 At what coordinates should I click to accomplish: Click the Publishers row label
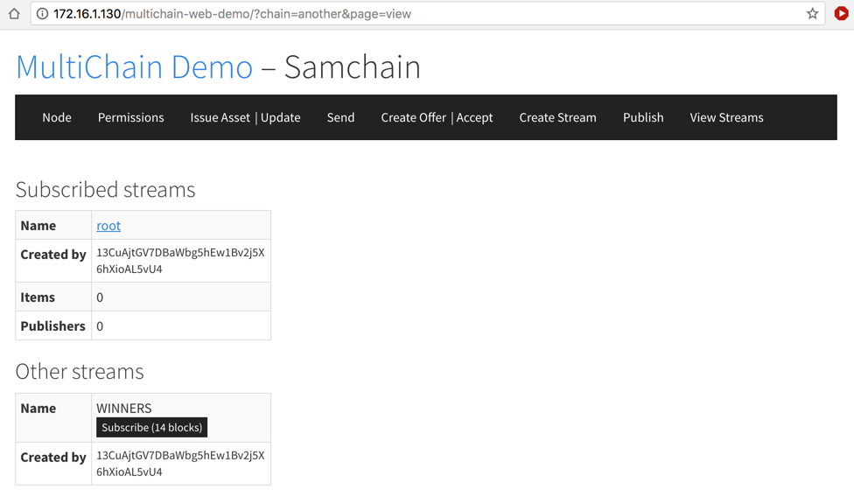52,325
